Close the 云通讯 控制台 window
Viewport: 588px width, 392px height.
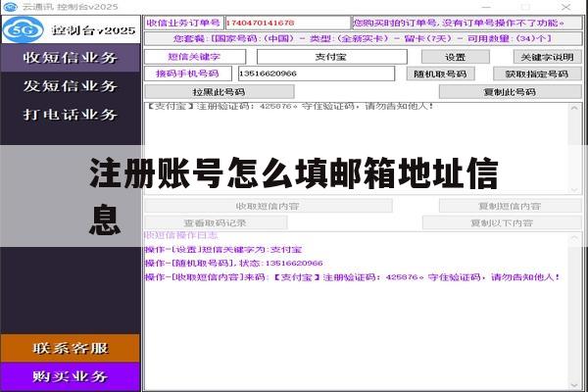click(565, 7)
